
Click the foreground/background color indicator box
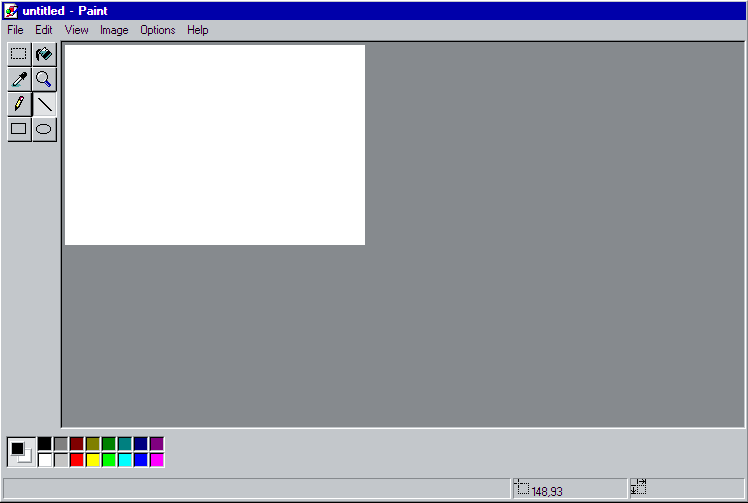[x=21, y=452]
